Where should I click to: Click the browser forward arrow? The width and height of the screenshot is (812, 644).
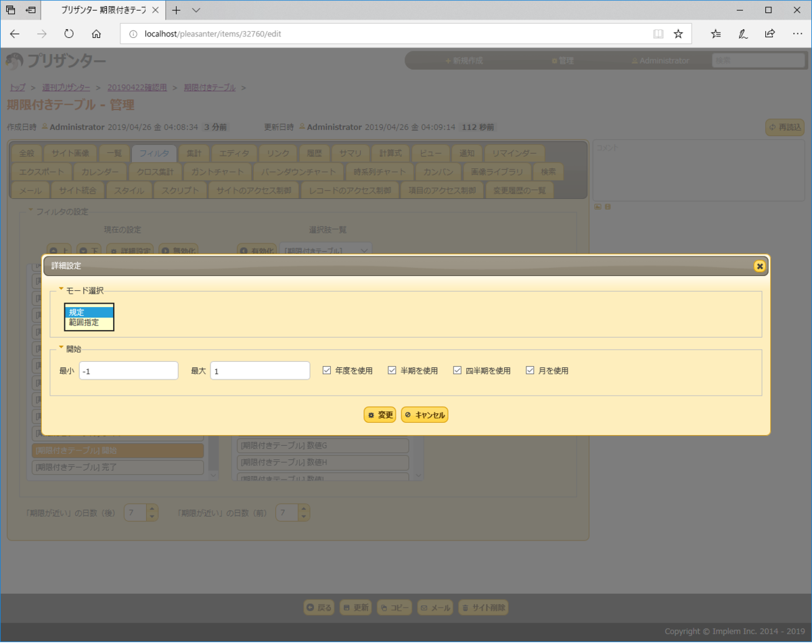point(42,34)
